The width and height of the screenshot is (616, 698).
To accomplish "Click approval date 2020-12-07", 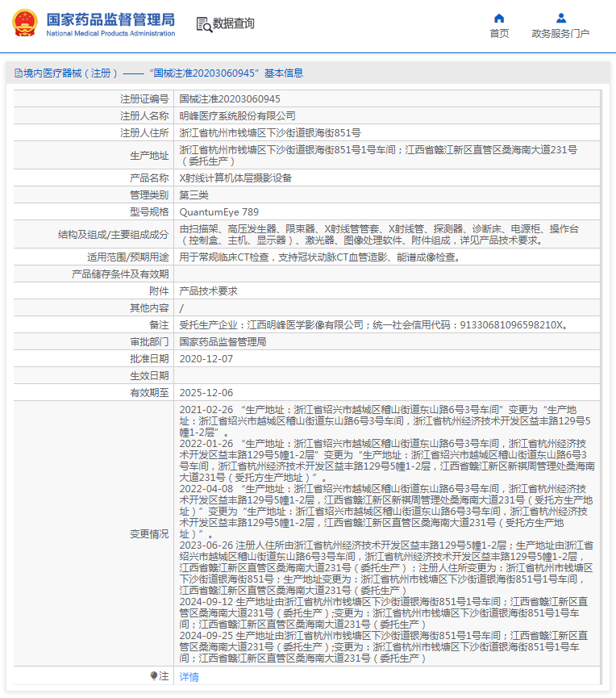I will 206,359.
